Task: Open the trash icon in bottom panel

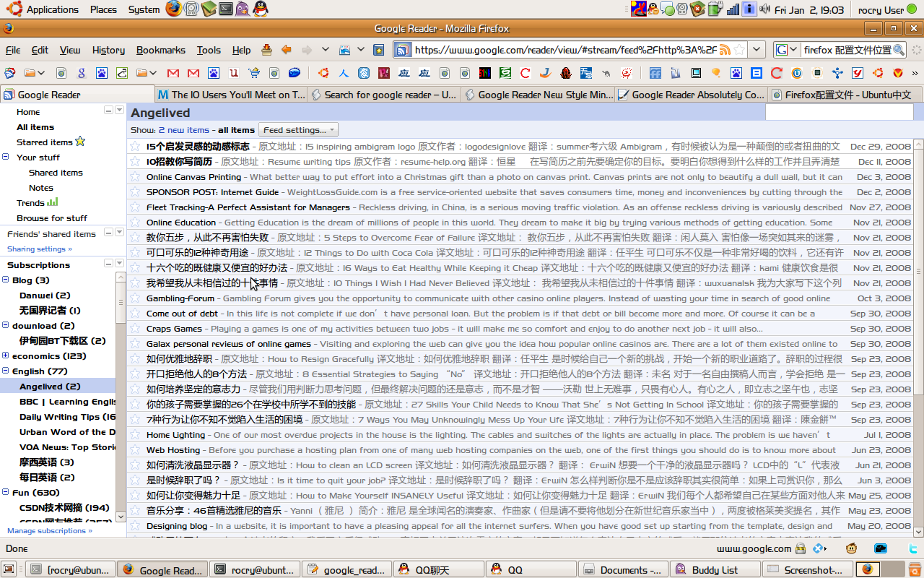Action: [x=914, y=569]
